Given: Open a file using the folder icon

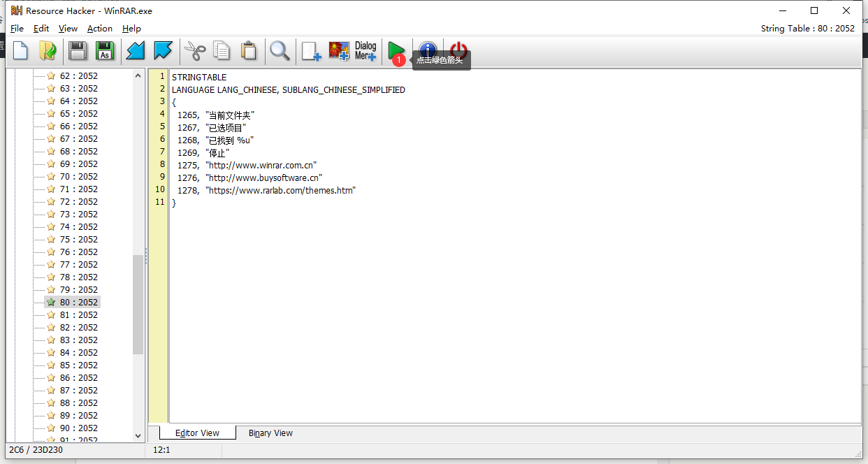Looking at the screenshot, I should point(48,51).
